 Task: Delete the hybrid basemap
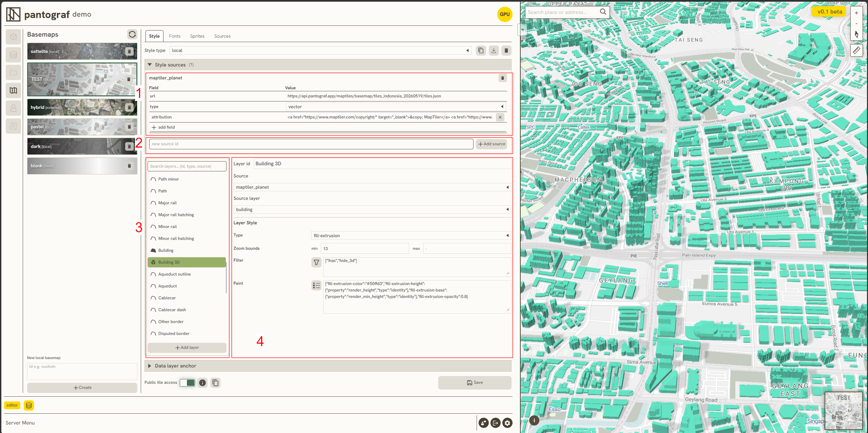(129, 107)
